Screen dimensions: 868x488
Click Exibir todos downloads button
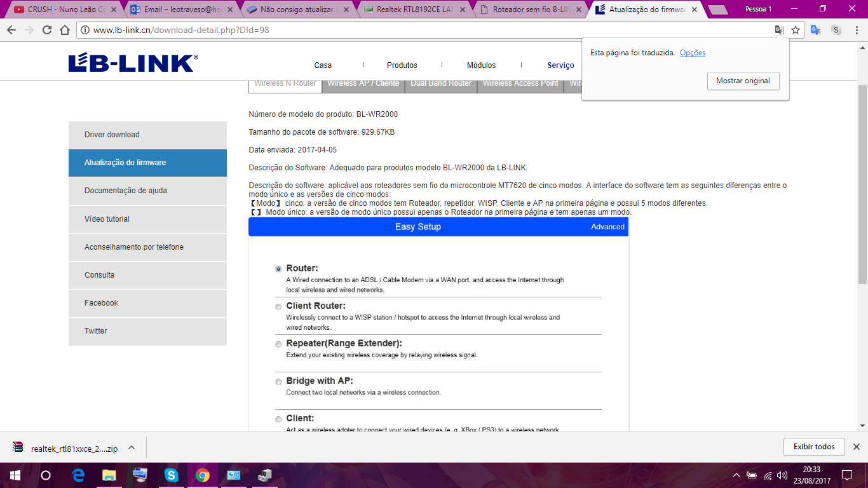tap(814, 447)
